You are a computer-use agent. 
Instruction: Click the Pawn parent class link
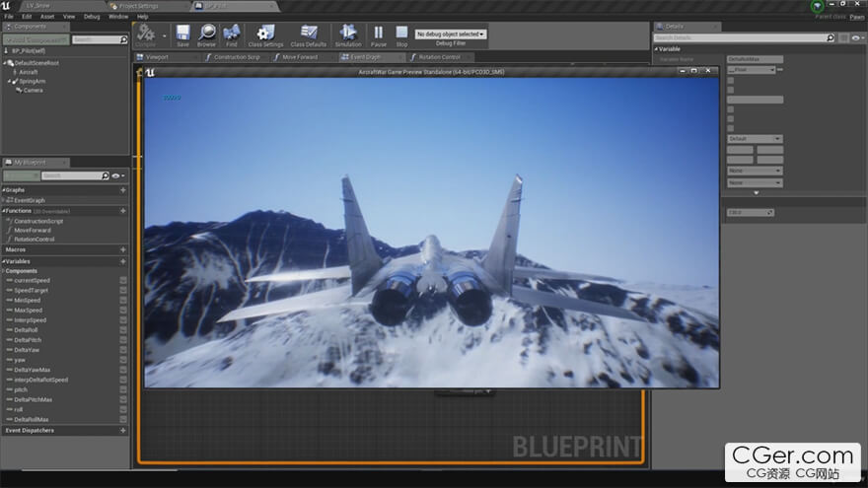(x=857, y=17)
